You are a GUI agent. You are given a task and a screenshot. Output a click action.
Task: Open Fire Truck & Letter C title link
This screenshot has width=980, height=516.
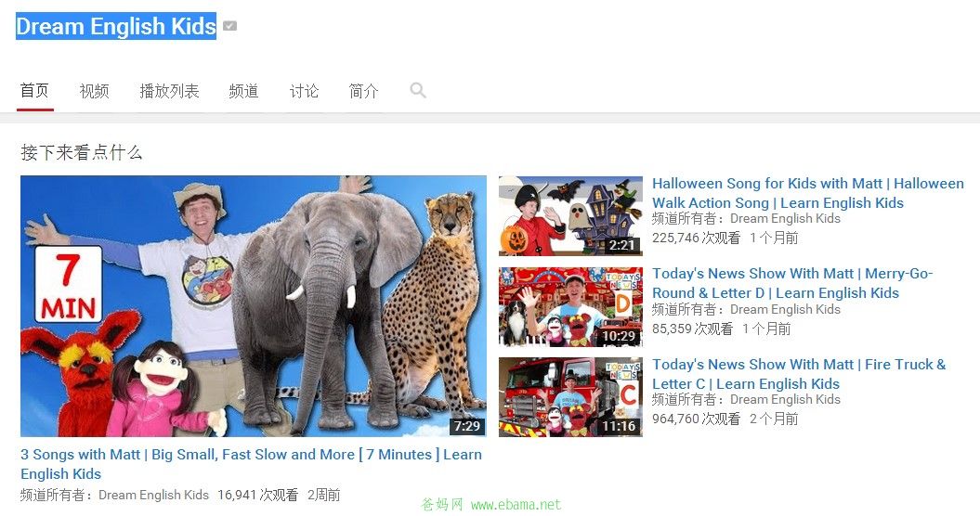click(799, 374)
